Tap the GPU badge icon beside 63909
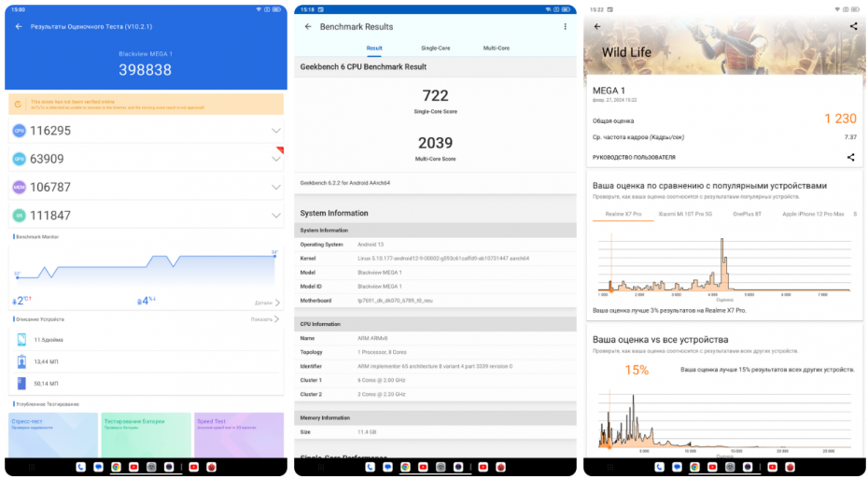Viewport: 868px width, 479px height. pyautogui.click(x=20, y=159)
